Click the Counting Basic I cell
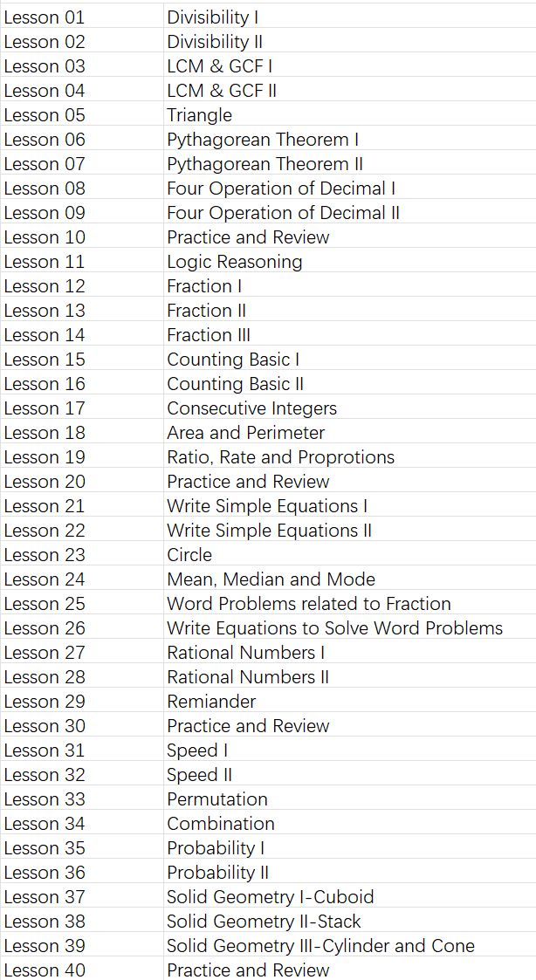 coord(349,359)
